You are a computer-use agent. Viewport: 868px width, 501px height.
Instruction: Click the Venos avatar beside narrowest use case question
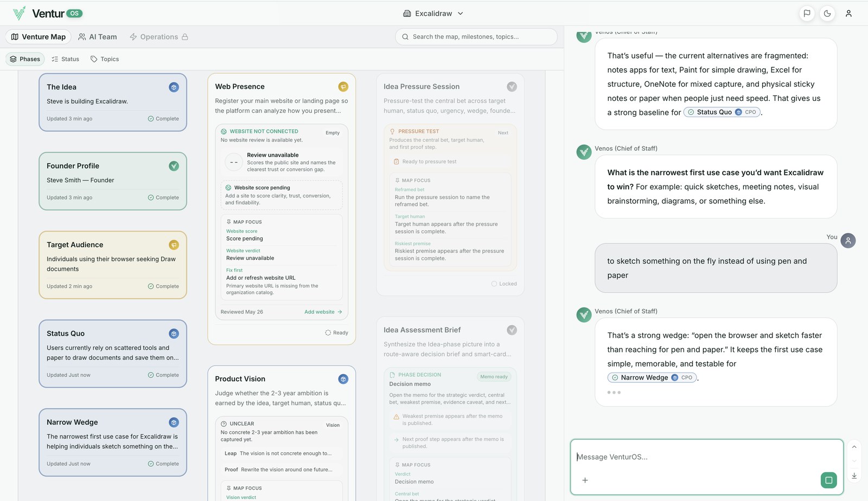584,152
